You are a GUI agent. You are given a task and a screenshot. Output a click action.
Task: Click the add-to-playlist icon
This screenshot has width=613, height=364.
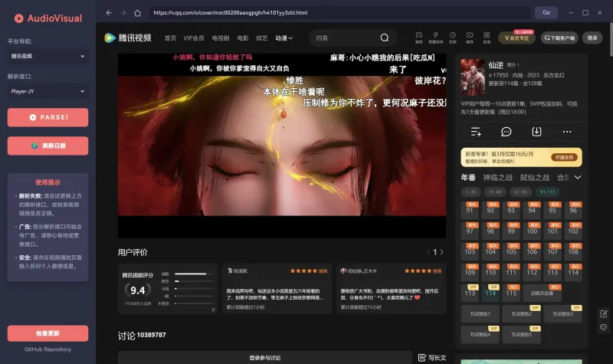(476, 132)
